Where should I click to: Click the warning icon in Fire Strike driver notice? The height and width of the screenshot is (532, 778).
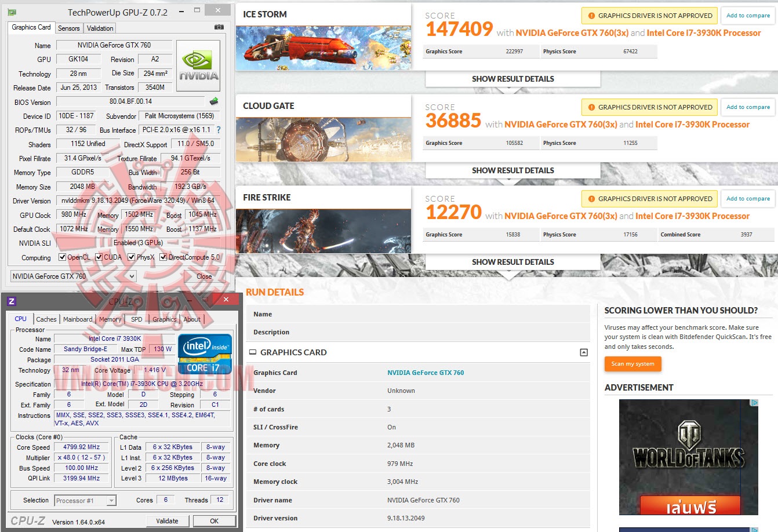tap(591, 199)
